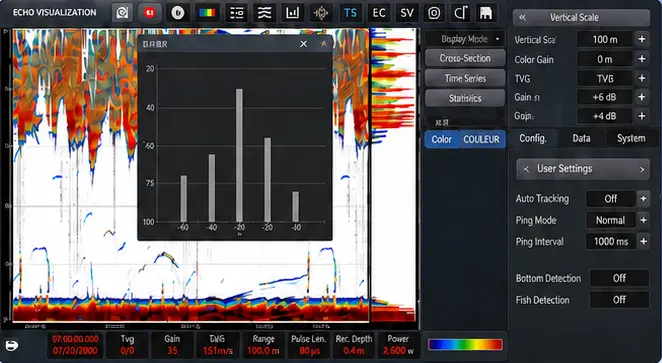
Task: Select the COULEUR toggle option
Action: [482, 139]
